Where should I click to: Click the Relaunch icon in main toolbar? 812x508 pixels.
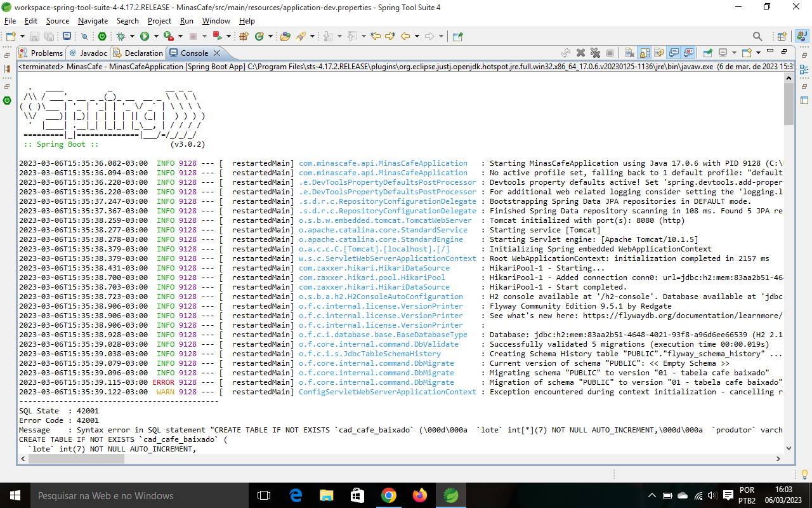[218, 36]
